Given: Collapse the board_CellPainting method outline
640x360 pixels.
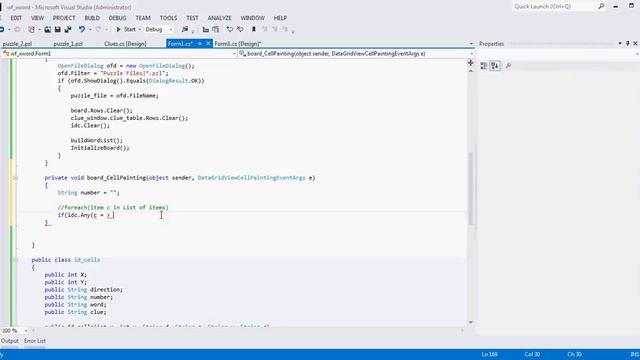Looking at the screenshot, I should click(x=16, y=178).
